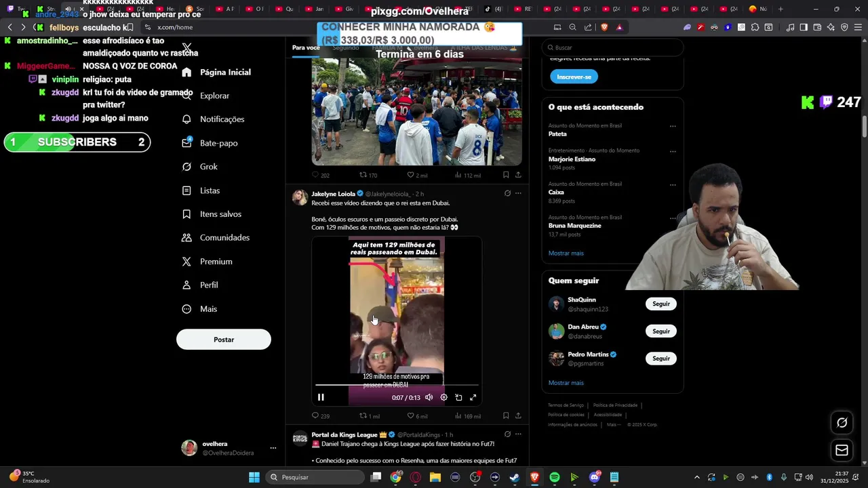Viewport: 868px width, 488px height.
Task: Bookmark the crowd photo post
Action: 506,175
